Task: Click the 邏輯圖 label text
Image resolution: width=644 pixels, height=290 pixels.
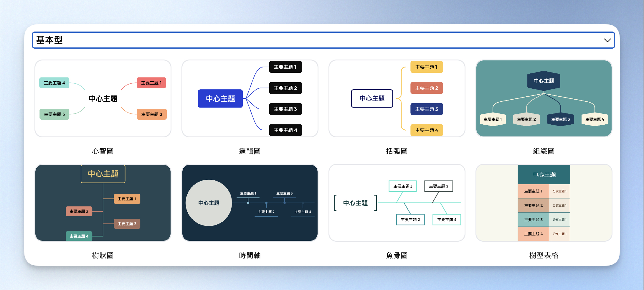Action: tap(250, 151)
